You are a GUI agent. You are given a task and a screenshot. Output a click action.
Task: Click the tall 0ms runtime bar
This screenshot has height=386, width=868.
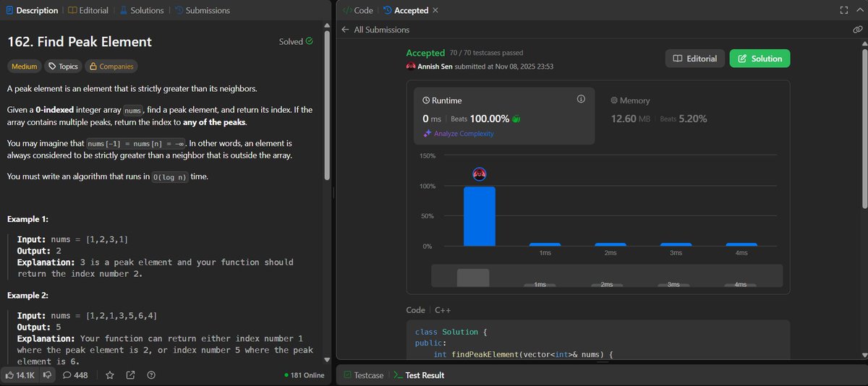[479, 216]
